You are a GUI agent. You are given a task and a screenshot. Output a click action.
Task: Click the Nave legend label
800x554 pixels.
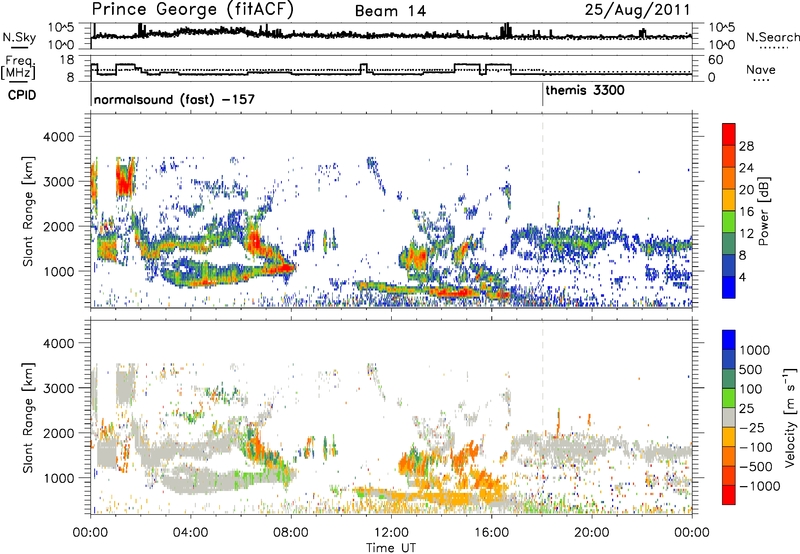coord(761,69)
